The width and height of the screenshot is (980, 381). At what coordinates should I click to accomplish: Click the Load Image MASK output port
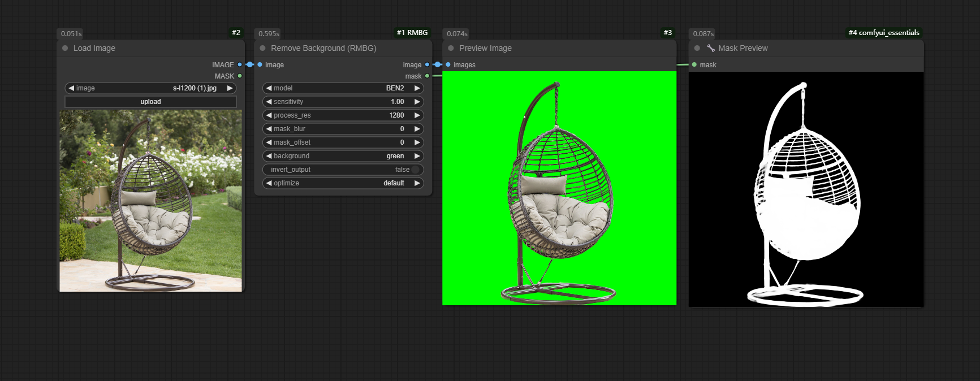pos(240,76)
